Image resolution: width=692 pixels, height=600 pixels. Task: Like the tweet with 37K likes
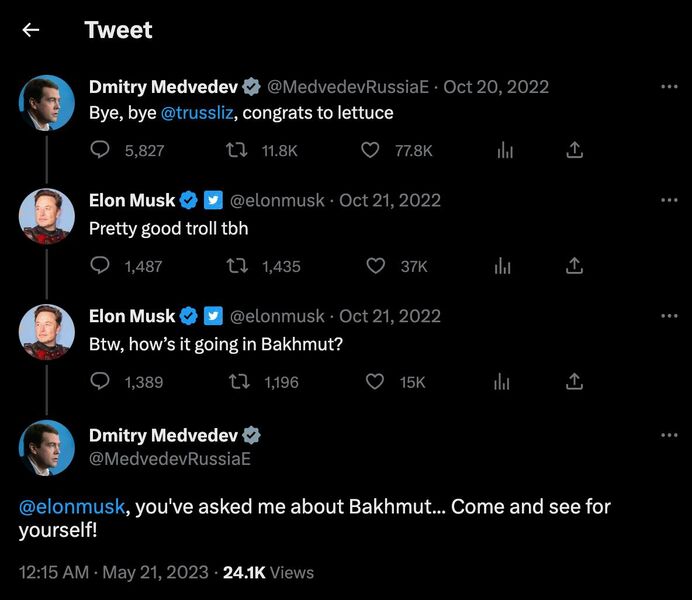[375, 266]
